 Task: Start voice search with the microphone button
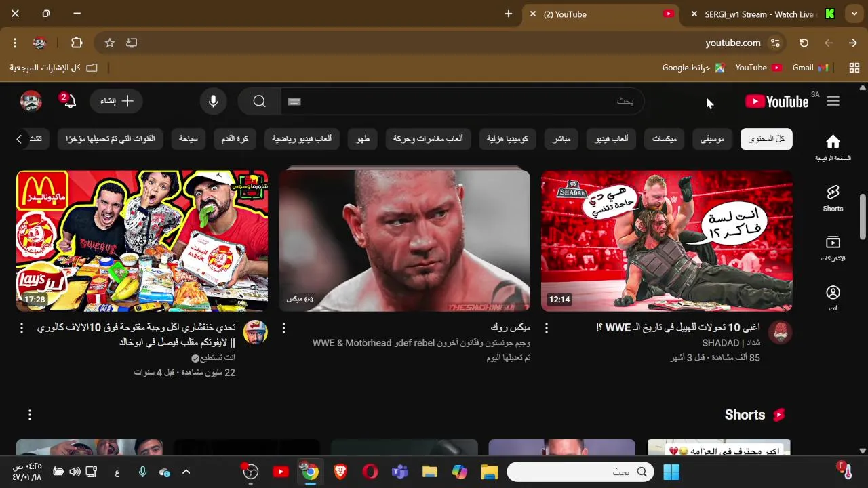(213, 102)
